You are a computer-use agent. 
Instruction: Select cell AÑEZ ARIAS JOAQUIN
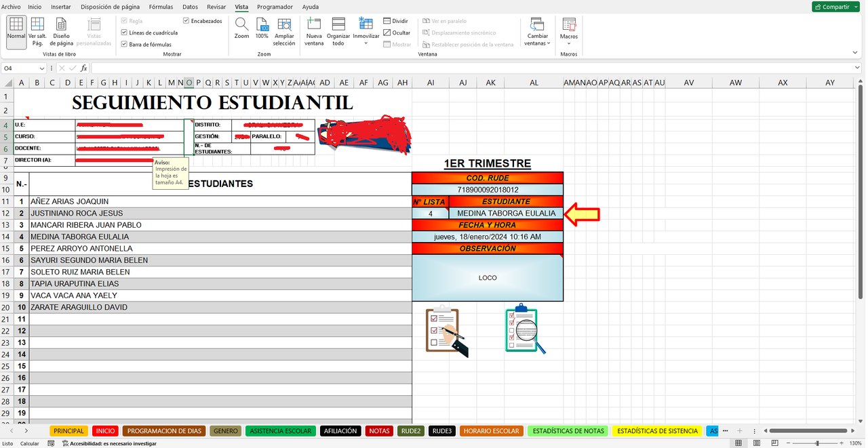[x=220, y=201]
